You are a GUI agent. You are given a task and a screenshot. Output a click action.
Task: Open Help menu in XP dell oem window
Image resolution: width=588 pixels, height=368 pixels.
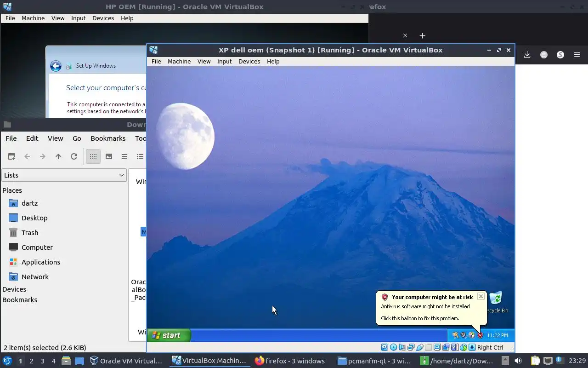tap(273, 61)
